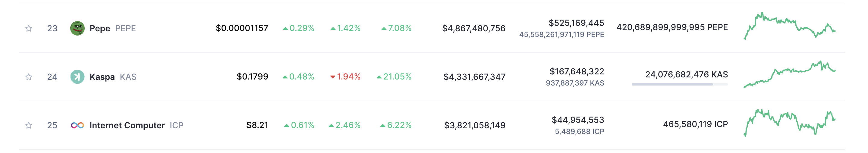Click Pepe's market cap $4,867,480,756
Image resolution: width=868 pixels, height=153 pixels.
coord(473,28)
